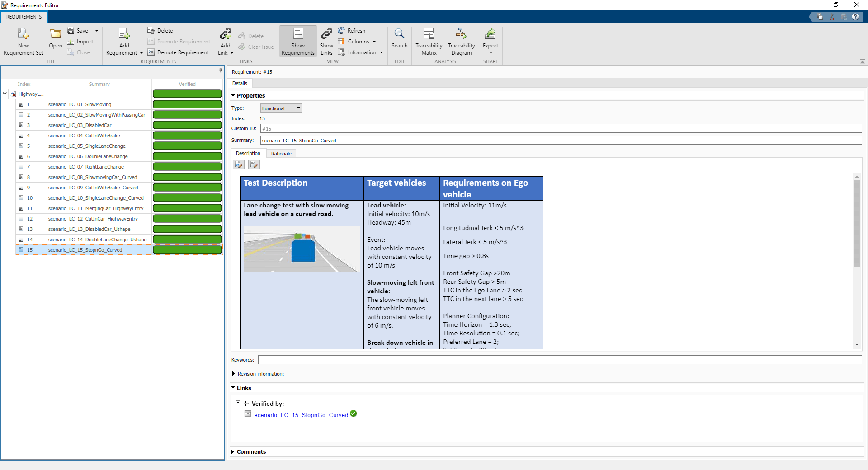868x470 pixels.
Task: Click the Verified progress bar for requirement 15
Action: pos(187,249)
